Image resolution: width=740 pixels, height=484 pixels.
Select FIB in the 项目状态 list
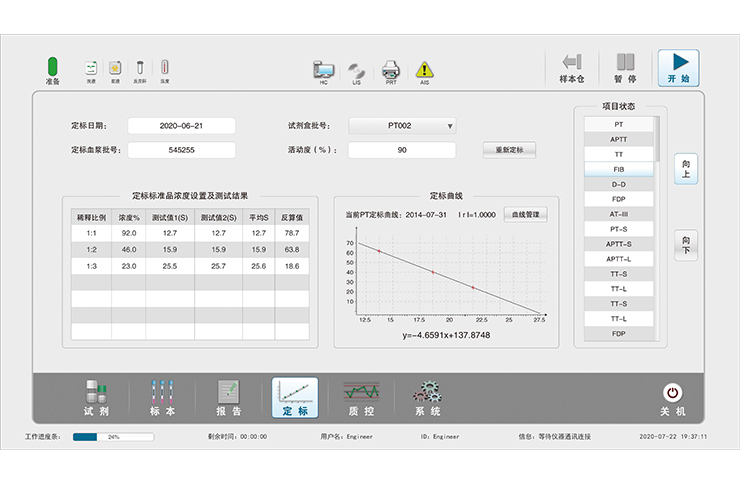tap(619, 169)
